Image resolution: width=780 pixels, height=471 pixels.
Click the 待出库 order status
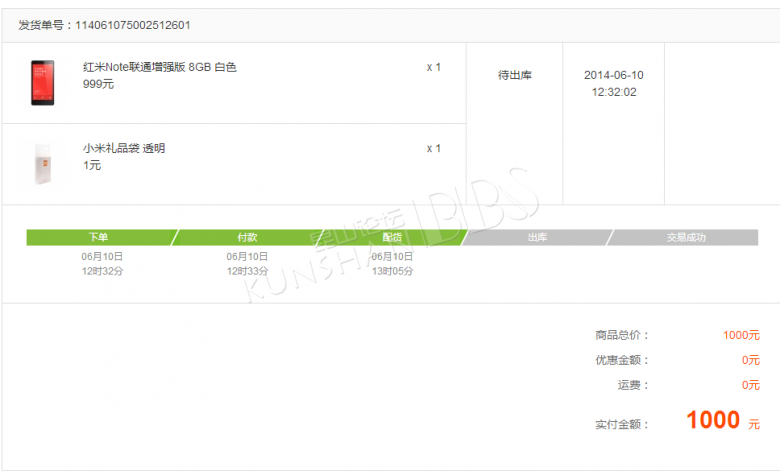point(515,75)
